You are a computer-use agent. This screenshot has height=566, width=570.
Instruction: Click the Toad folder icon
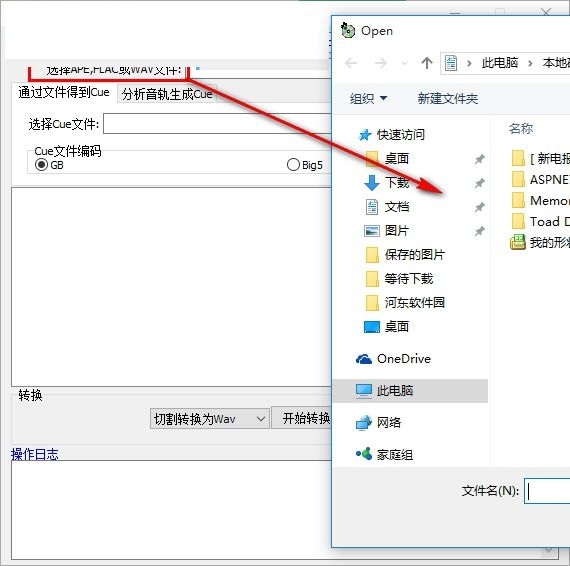[518, 221]
